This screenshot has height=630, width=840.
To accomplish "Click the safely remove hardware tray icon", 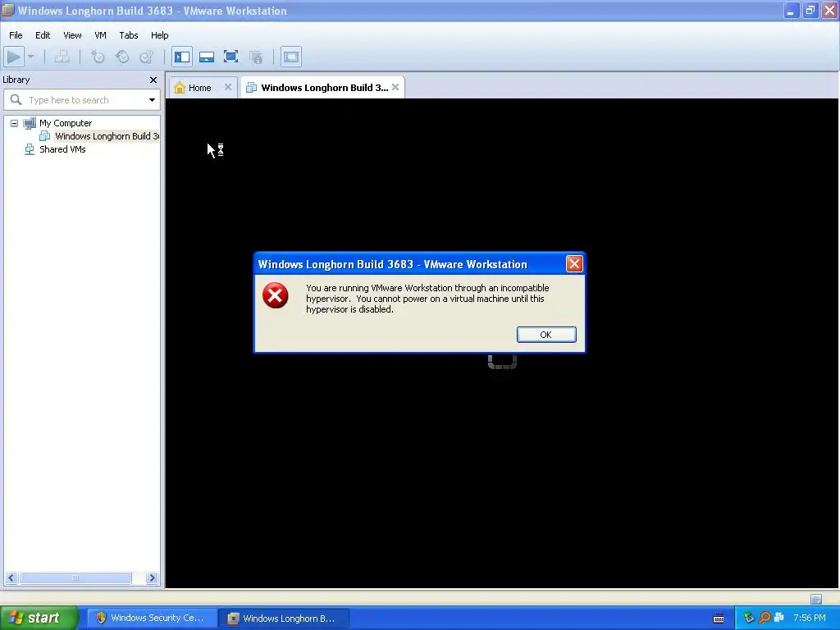I will 749,618.
